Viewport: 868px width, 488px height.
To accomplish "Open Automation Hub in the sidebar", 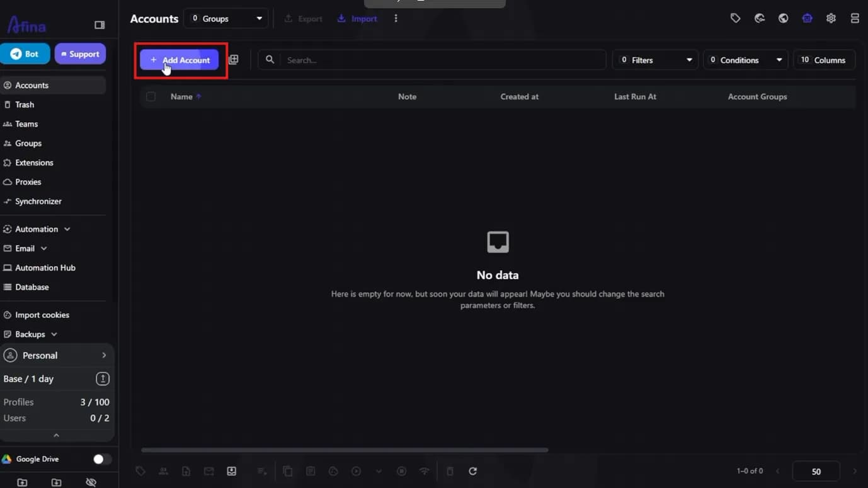I will (53, 268).
